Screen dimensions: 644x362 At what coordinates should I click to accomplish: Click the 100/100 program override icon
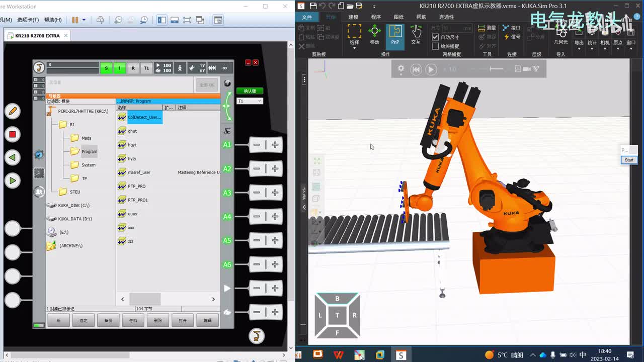163,68
